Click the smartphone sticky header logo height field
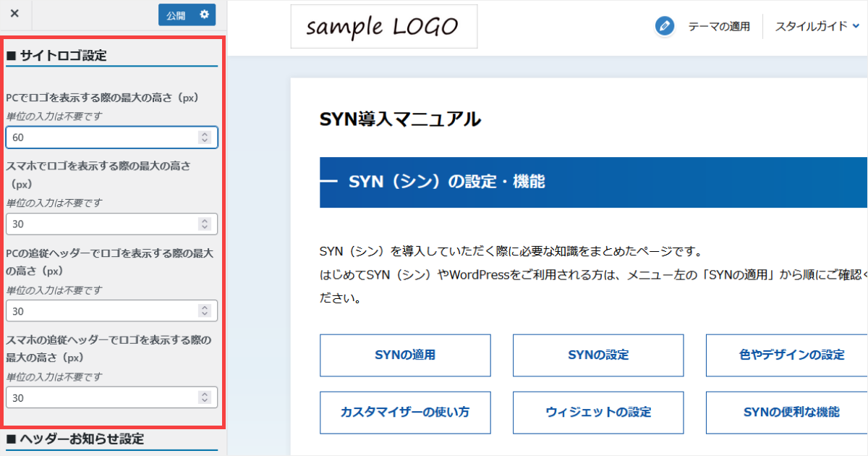 coord(101,398)
